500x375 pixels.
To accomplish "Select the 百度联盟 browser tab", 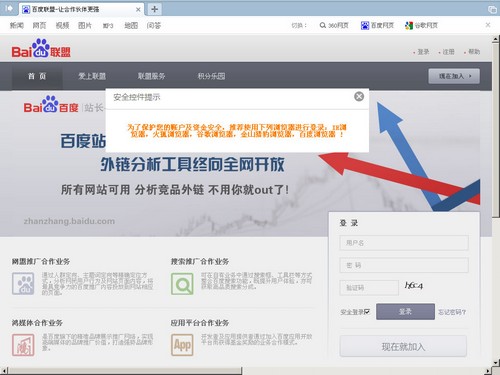I will point(82,9).
